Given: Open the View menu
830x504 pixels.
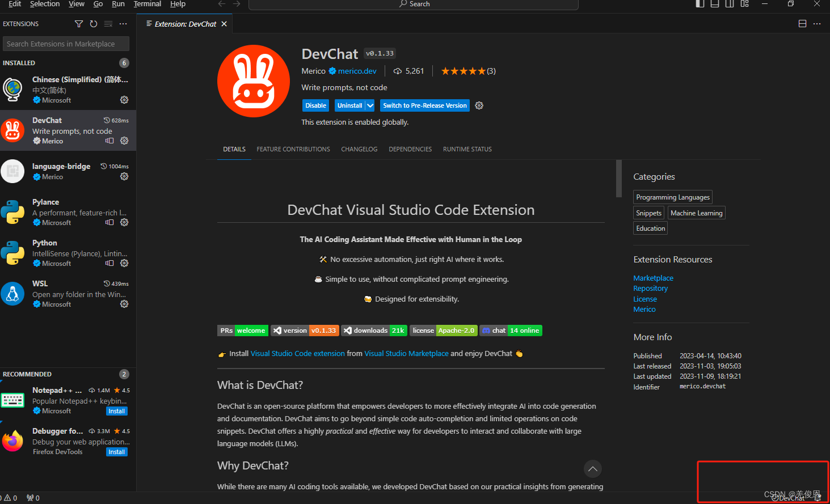Looking at the screenshot, I should click(x=77, y=4).
